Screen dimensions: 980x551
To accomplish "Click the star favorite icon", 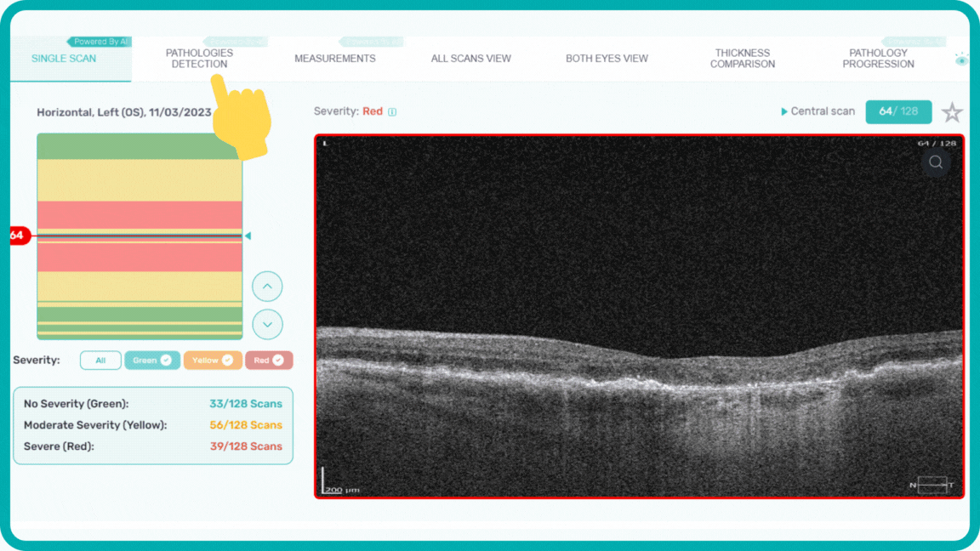I will 952,112.
